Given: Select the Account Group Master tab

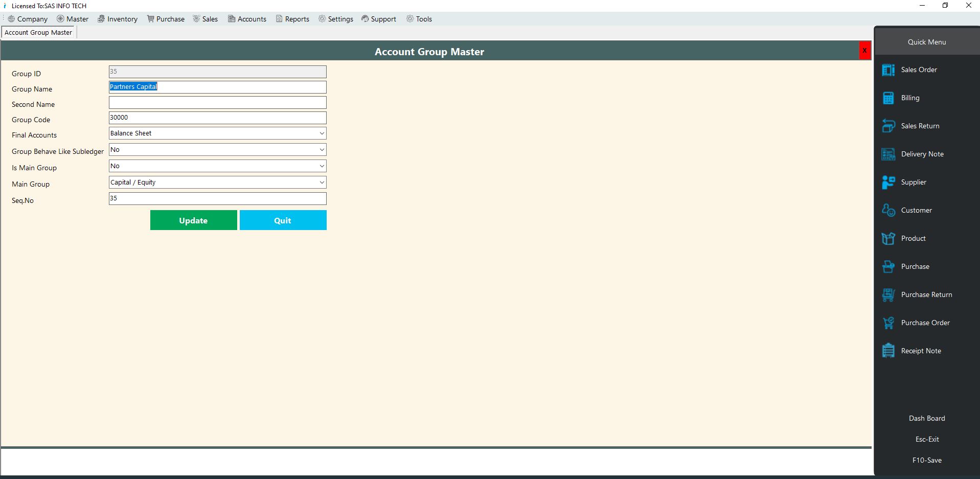Looking at the screenshot, I should tap(38, 32).
